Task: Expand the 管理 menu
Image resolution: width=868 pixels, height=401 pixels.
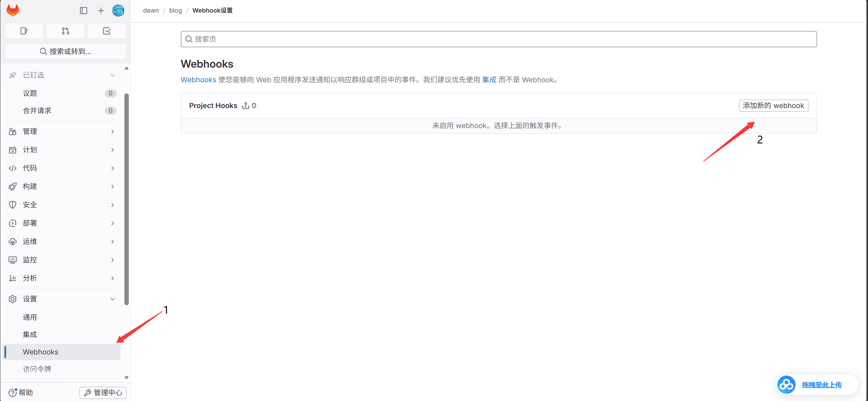Action: pyautogui.click(x=62, y=132)
